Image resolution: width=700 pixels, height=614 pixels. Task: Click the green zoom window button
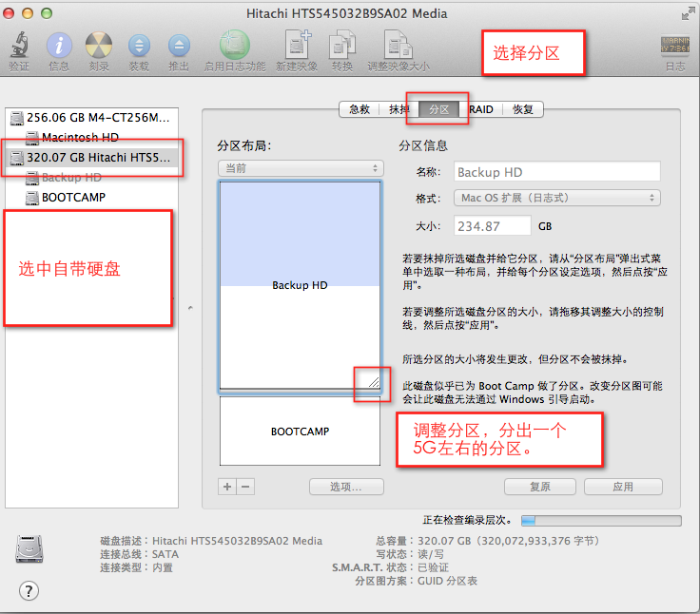click(47, 13)
